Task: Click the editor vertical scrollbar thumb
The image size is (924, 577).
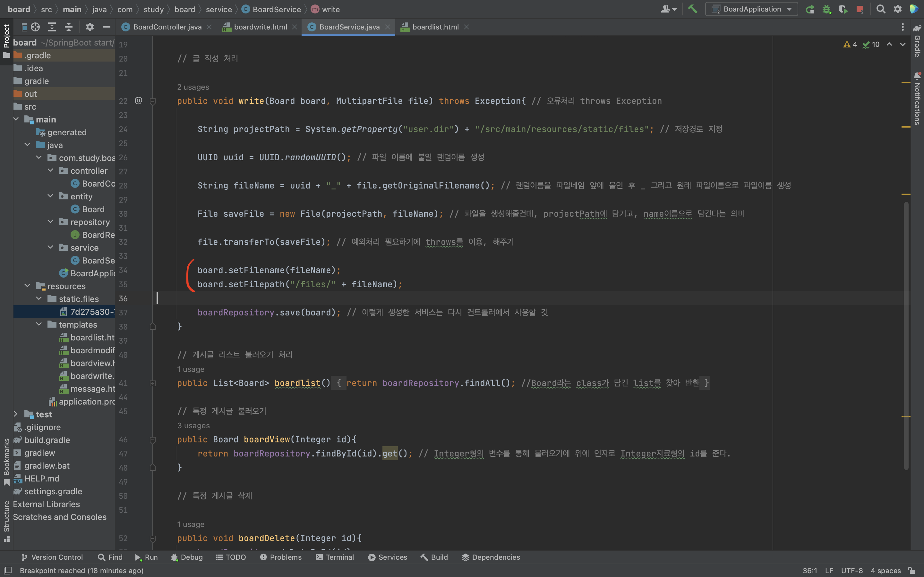Action: [x=906, y=336]
